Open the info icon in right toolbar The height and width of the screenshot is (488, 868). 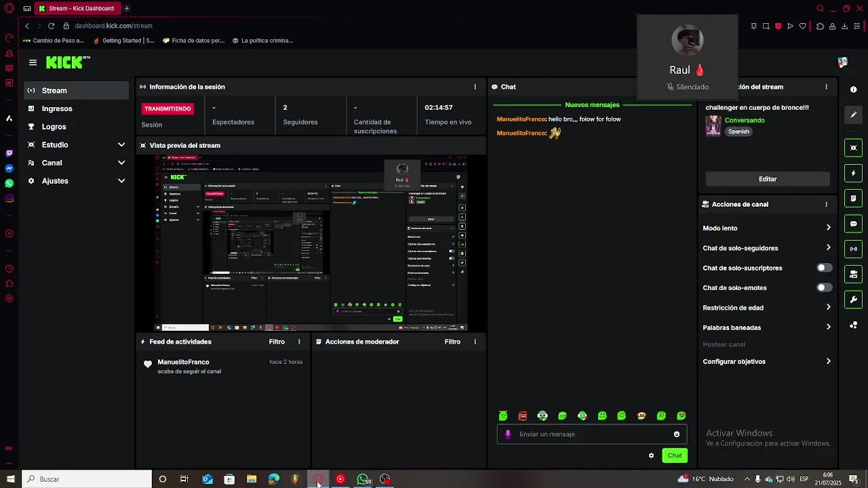(853, 89)
